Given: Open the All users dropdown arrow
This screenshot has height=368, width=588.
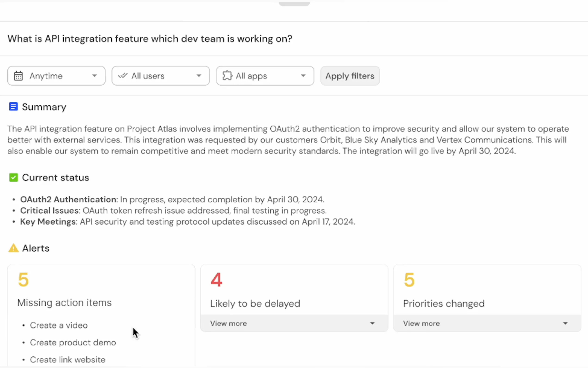Looking at the screenshot, I should (x=199, y=76).
